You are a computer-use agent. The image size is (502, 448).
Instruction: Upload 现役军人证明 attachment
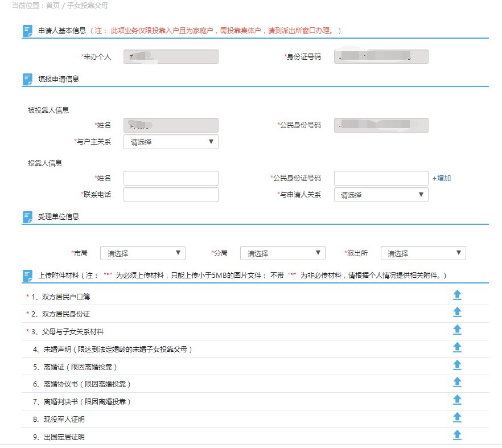(456, 417)
